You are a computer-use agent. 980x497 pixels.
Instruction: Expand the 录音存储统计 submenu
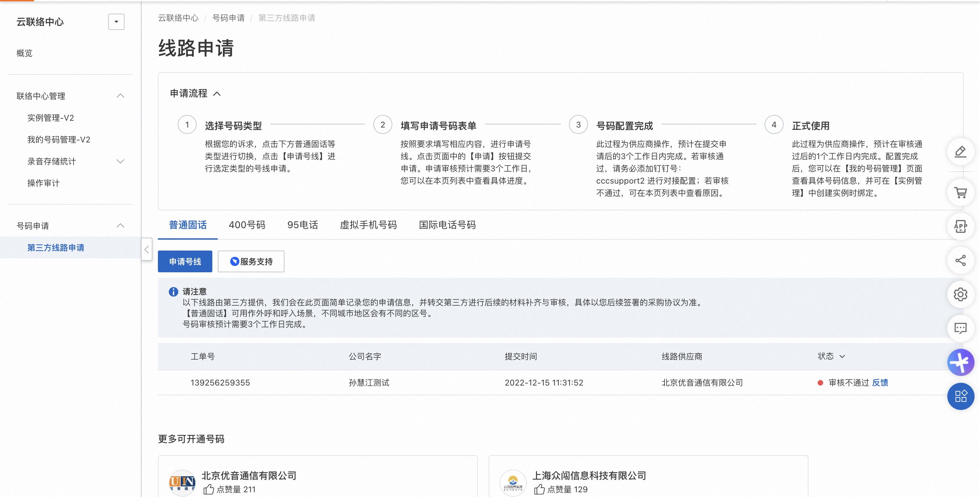click(120, 161)
